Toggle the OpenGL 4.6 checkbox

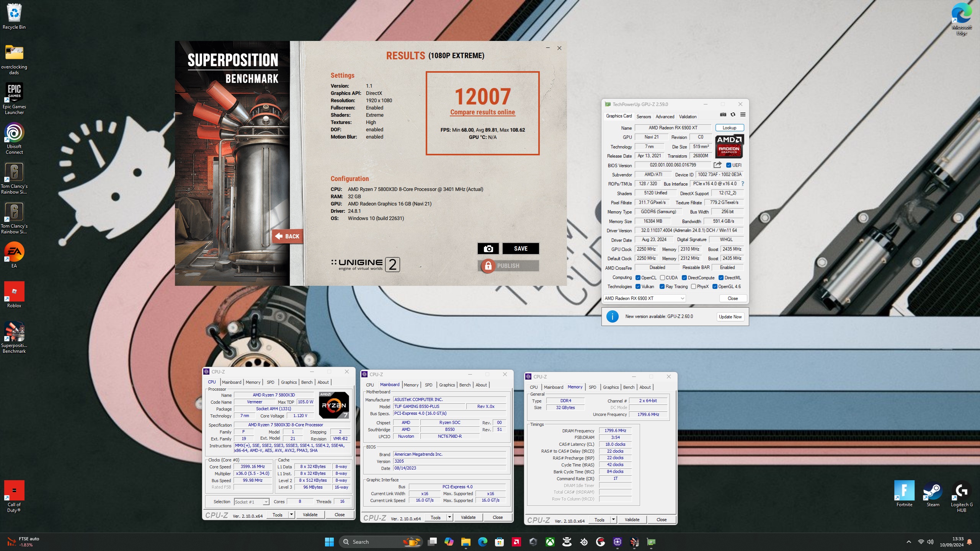click(x=715, y=287)
